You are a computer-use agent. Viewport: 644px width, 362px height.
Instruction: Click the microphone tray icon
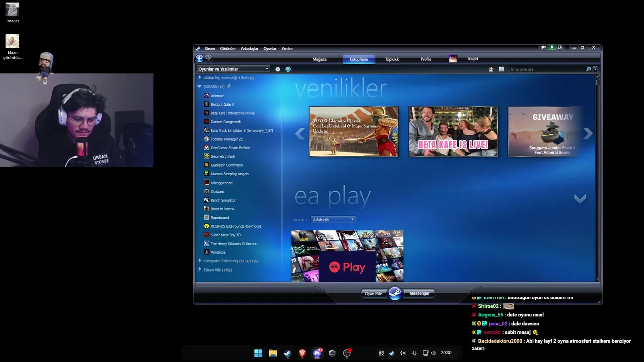pyautogui.click(x=414, y=353)
